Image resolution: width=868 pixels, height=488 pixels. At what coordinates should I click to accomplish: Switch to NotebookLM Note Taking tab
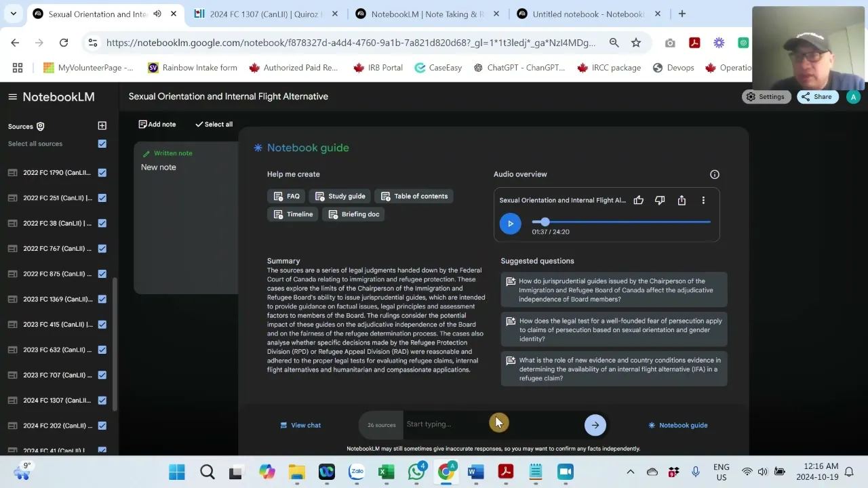pos(428,14)
